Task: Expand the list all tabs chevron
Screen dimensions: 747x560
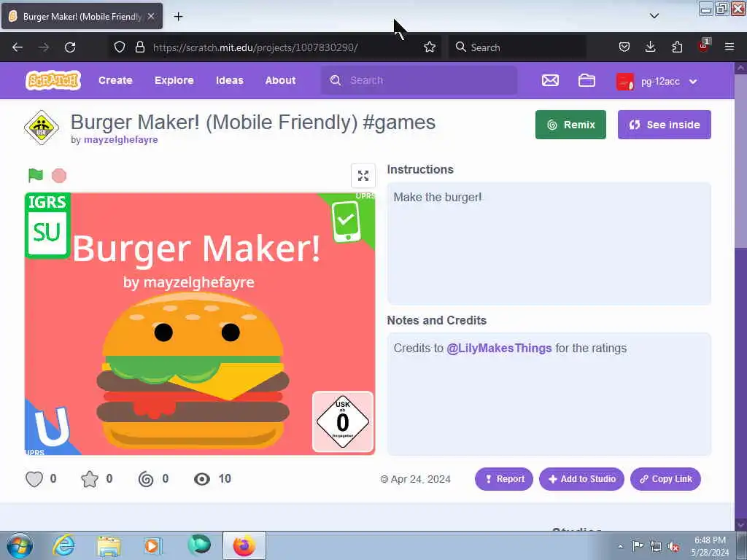Action: (x=654, y=16)
